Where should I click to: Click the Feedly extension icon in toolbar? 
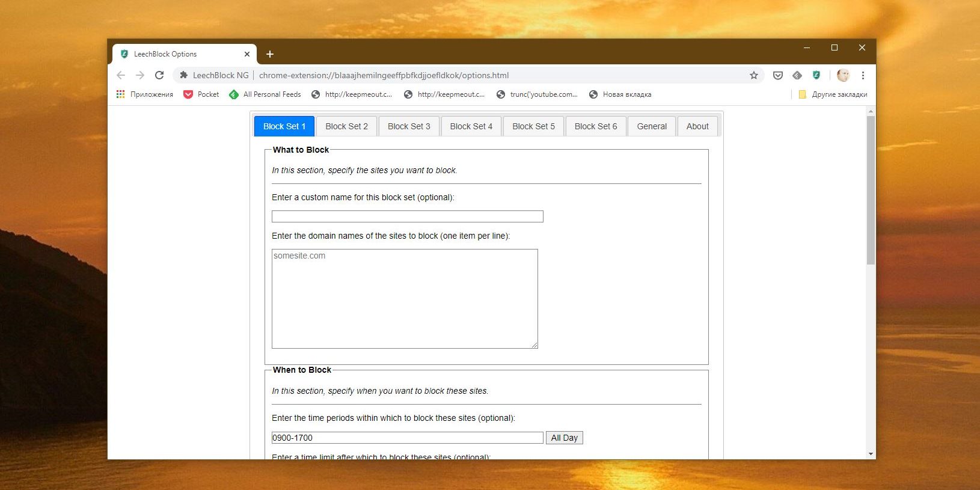tap(797, 75)
